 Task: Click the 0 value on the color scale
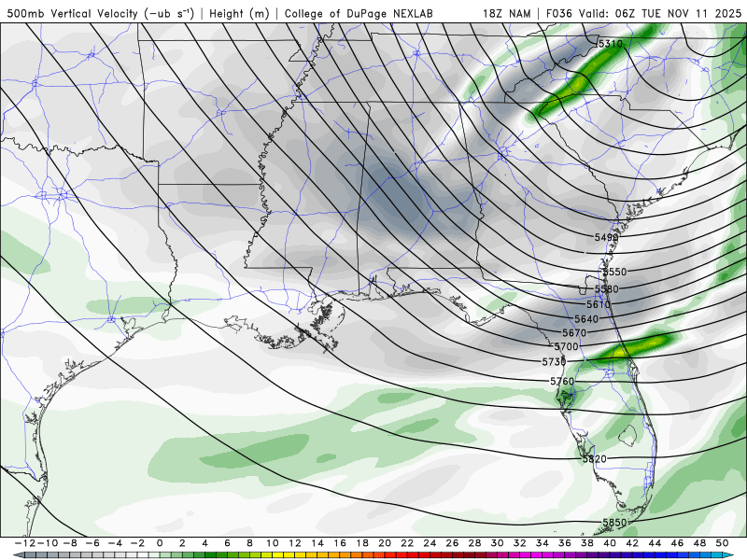tap(160, 543)
